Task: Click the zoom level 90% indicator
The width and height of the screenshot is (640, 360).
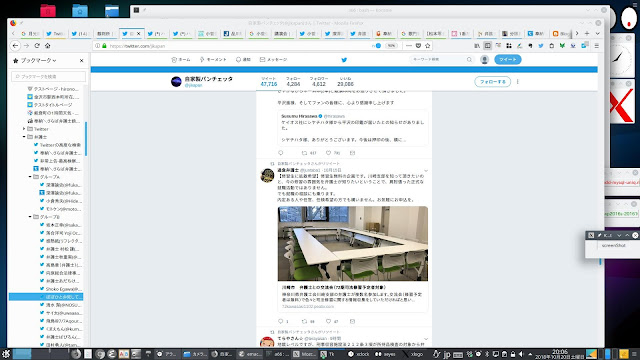Action: (x=391, y=46)
